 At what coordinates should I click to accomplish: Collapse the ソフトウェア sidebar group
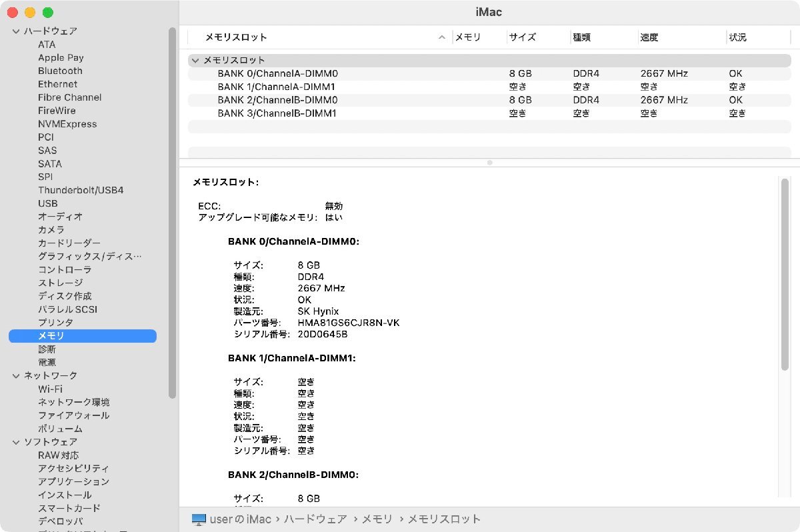click(15, 442)
